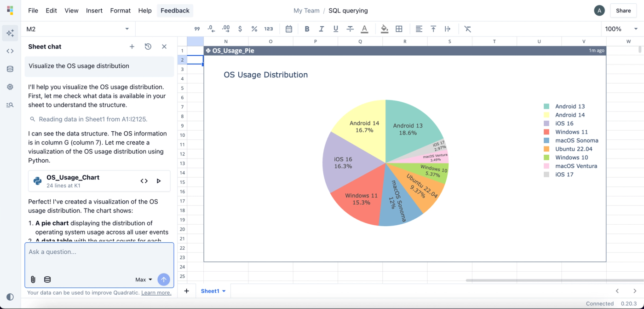Click the Quadratic logo icon
Image resolution: width=644 pixels, height=309 pixels.
click(x=10, y=10)
